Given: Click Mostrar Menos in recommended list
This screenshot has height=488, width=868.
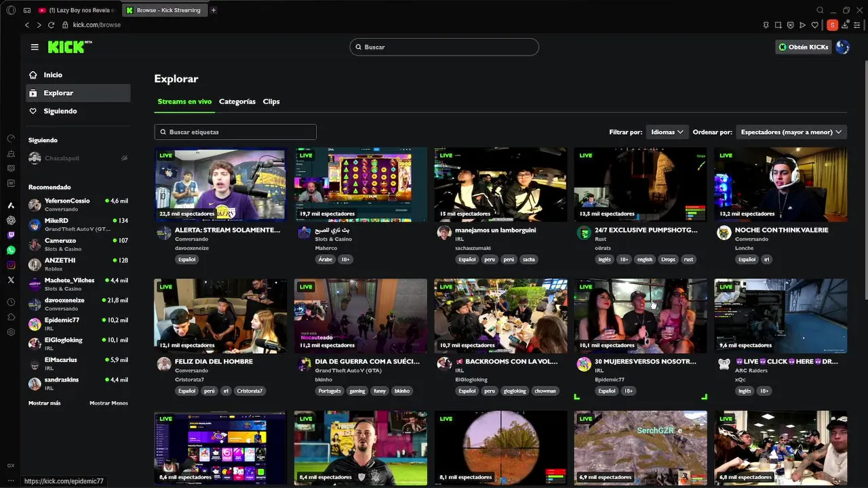Looking at the screenshot, I should pos(108,403).
